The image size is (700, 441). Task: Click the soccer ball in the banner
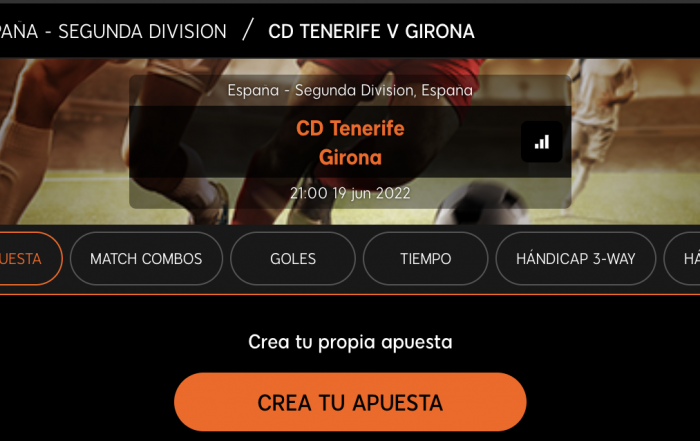pos(484,204)
